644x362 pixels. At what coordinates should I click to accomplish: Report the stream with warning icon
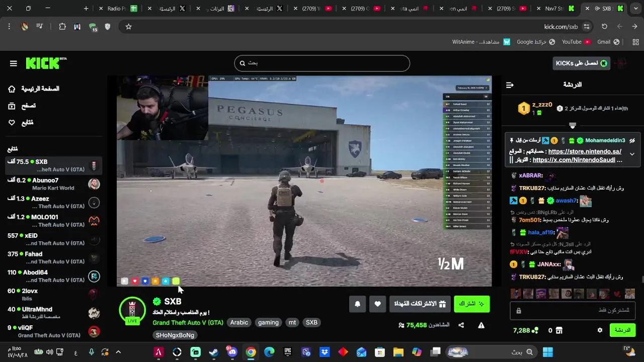click(481, 325)
